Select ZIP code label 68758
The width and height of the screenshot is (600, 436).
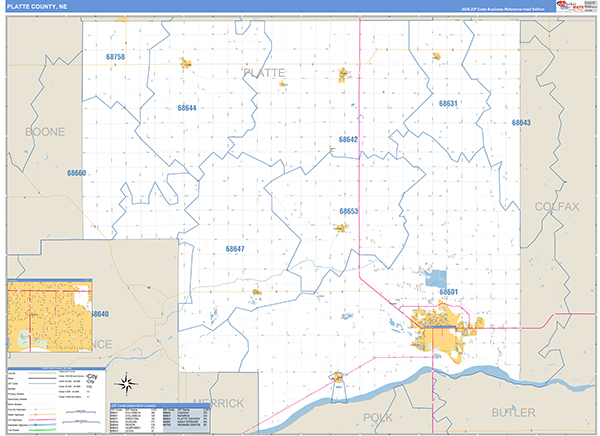click(x=115, y=57)
